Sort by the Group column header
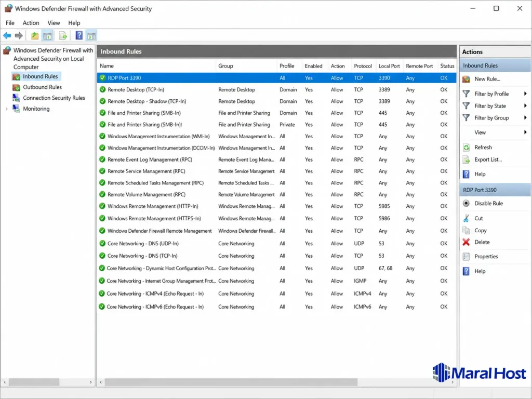 pos(246,66)
